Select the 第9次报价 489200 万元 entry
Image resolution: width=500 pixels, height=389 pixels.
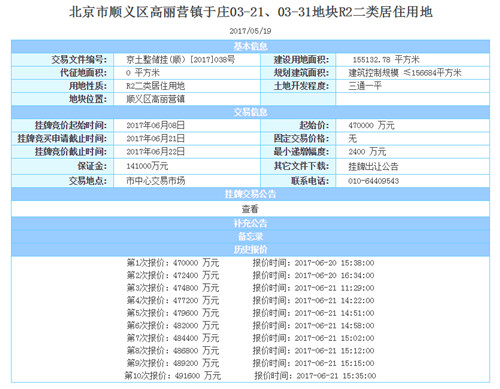coord(173,363)
